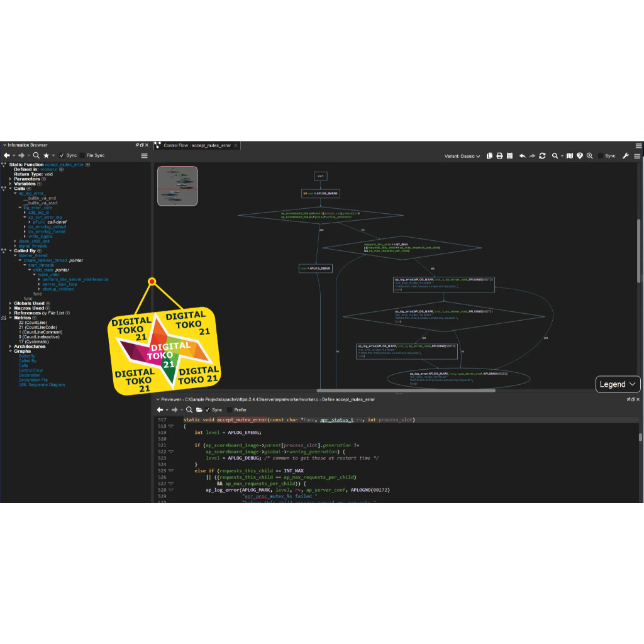Pin the Information Browser panel

point(137,145)
